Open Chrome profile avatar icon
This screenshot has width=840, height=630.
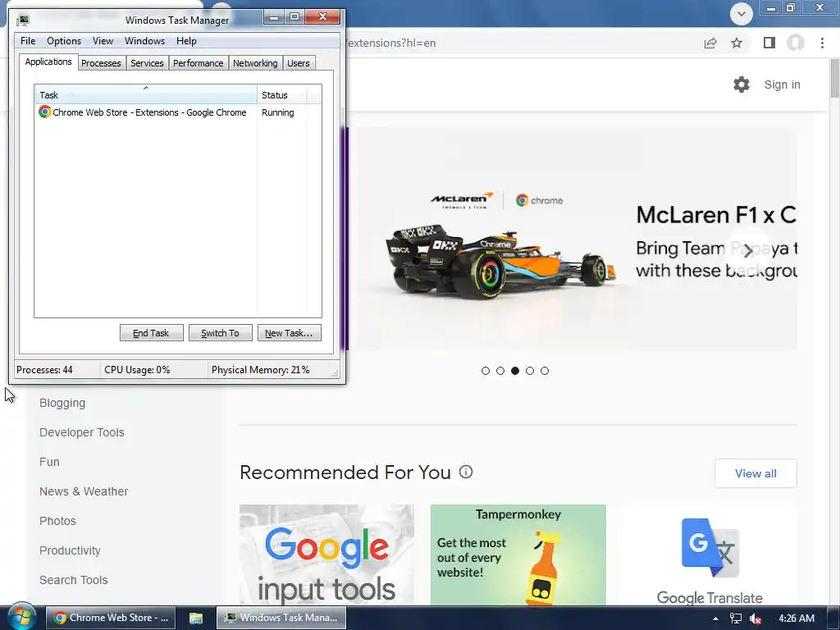point(796,43)
